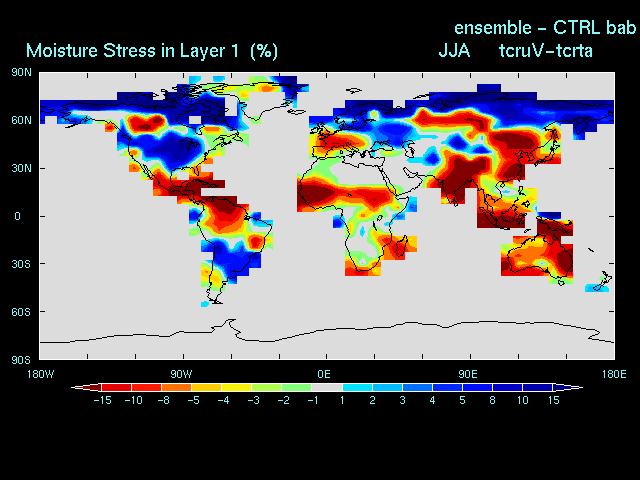Click the '180E' longitude label

[x=613, y=374]
